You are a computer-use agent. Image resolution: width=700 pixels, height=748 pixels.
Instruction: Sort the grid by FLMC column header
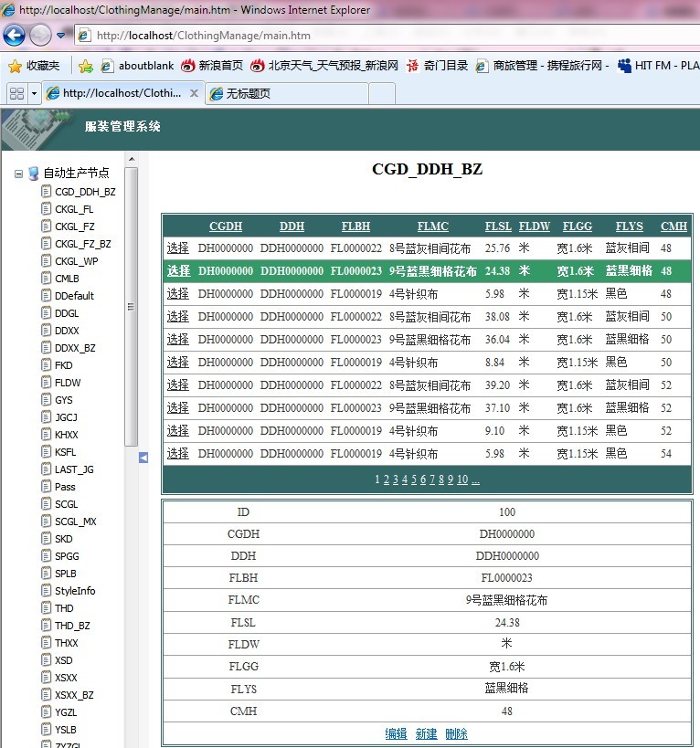(432, 227)
